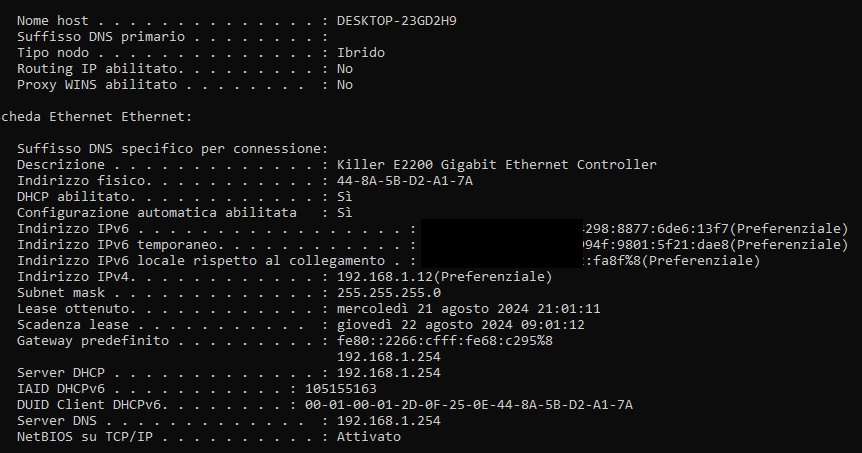
Task: Click the DHCP abilitato value Sì
Action: [x=345, y=197]
